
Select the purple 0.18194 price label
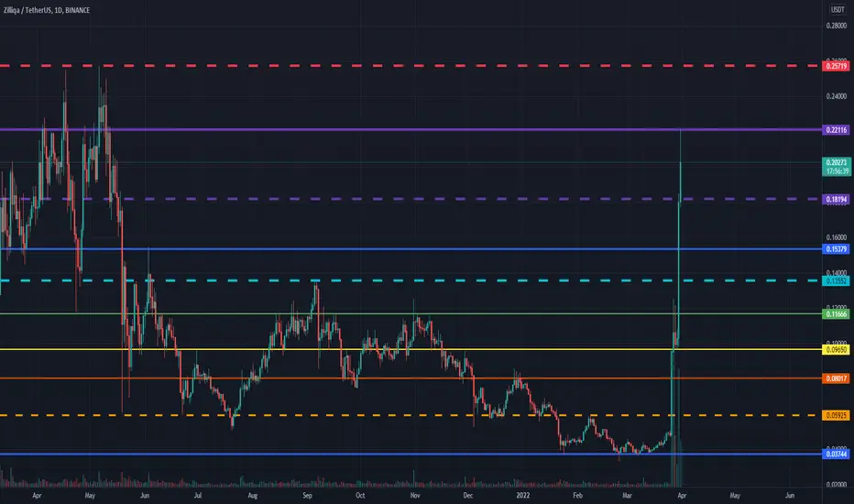pos(836,200)
